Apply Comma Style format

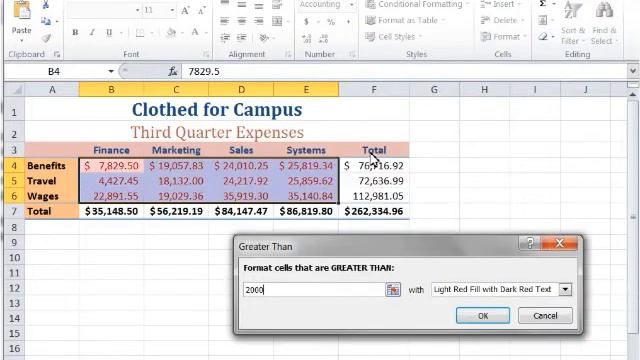[348, 22]
